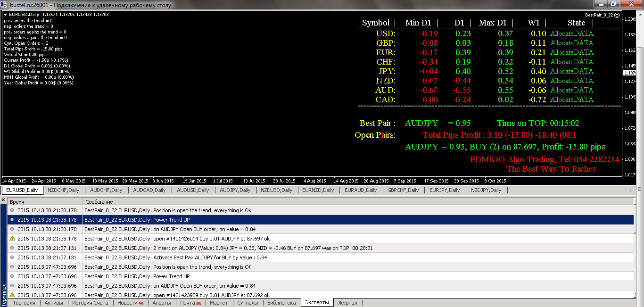
Task: Select log row 'Position is open the trend' at 07:47:03
Action: [x=320, y=267]
